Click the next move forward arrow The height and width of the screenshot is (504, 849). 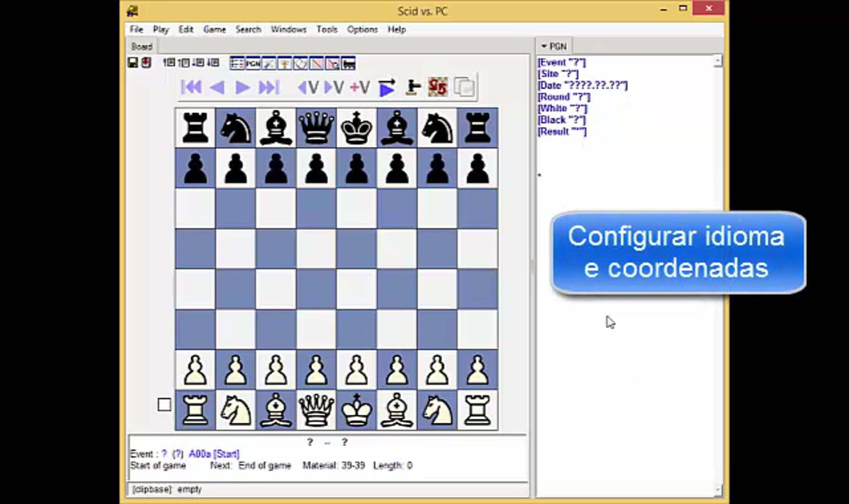243,87
